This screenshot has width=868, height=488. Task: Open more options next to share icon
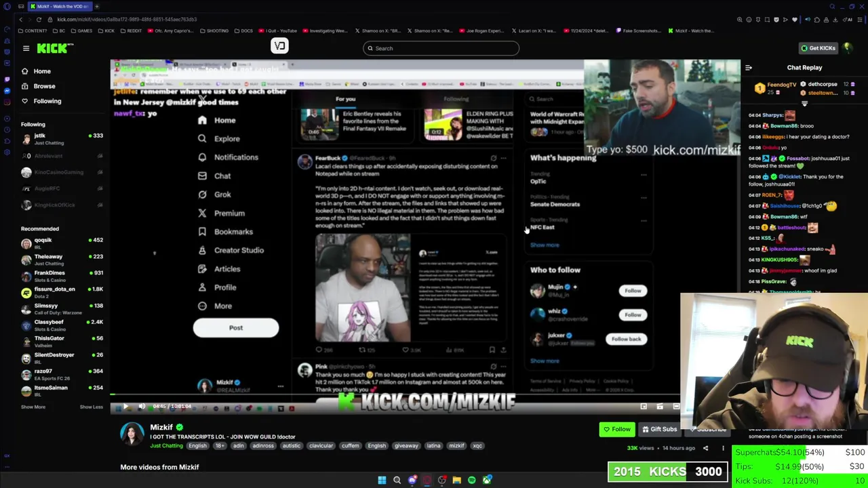tap(723, 448)
